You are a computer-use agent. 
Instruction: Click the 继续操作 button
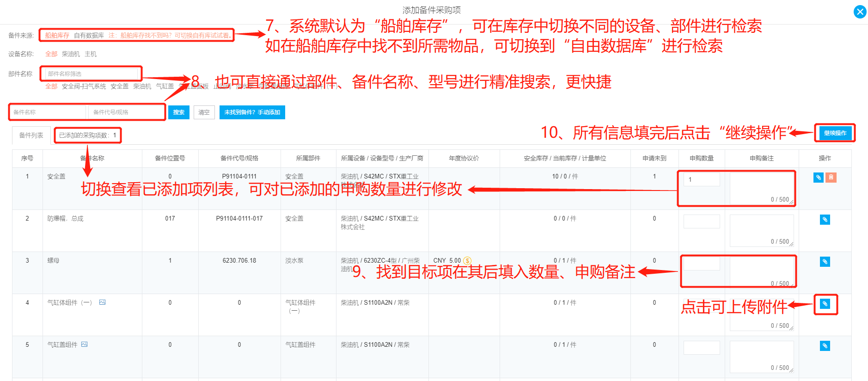pos(835,133)
